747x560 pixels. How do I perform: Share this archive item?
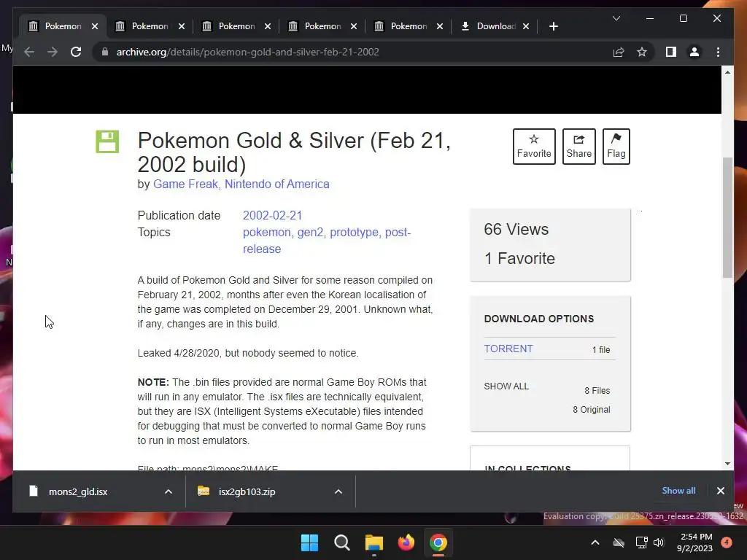click(578, 146)
